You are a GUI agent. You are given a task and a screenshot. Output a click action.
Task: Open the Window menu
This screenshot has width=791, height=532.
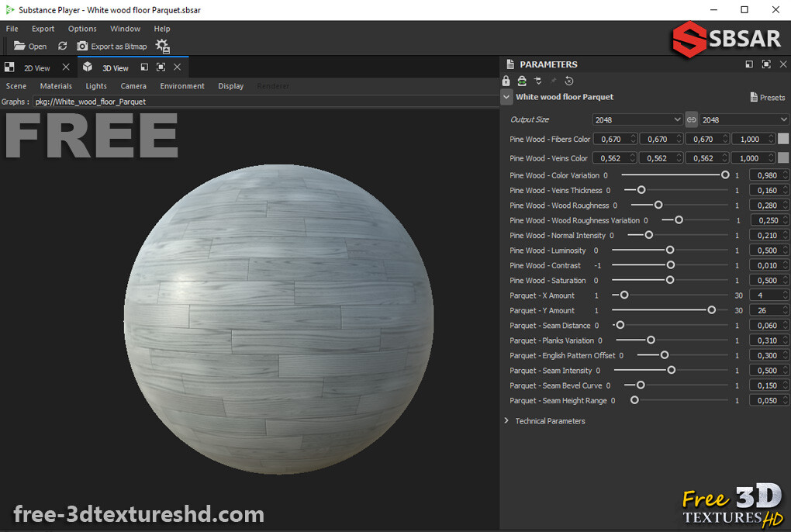pyautogui.click(x=125, y=29)
